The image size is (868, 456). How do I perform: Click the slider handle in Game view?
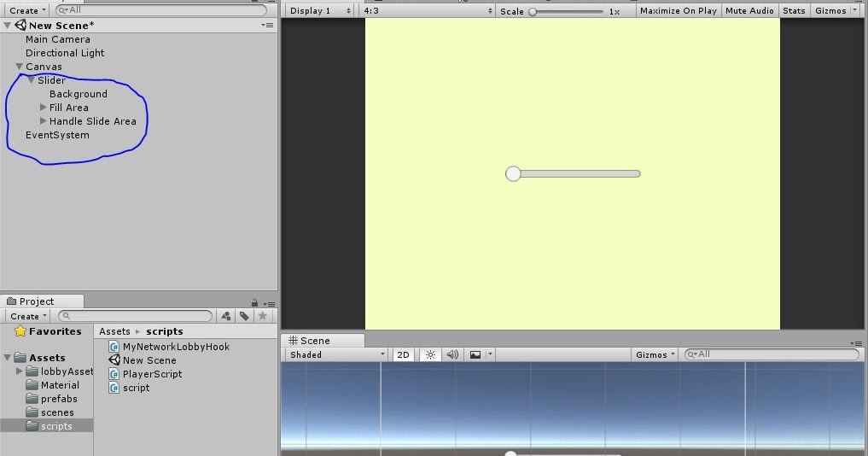(x=513, y=174)
